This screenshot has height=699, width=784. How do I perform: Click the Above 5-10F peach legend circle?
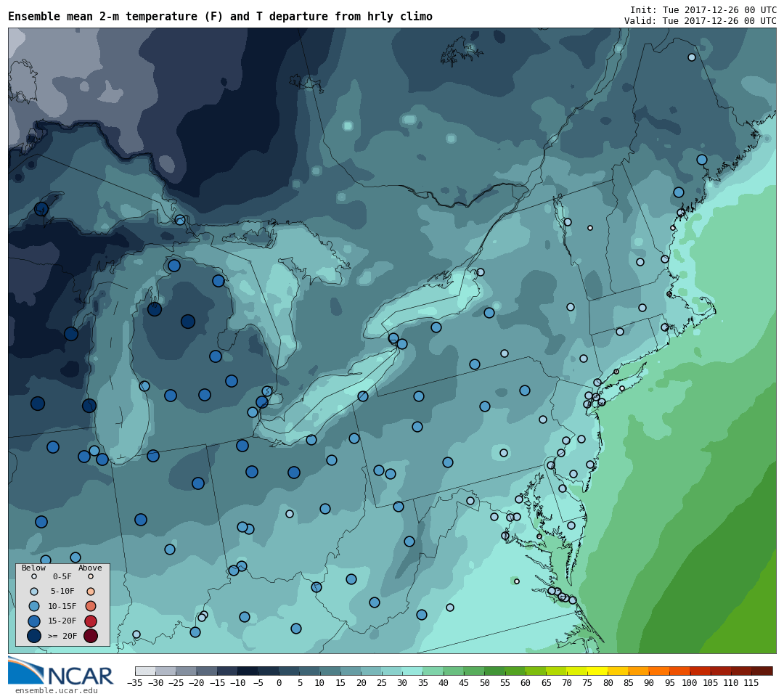click(x=91, y=591)
